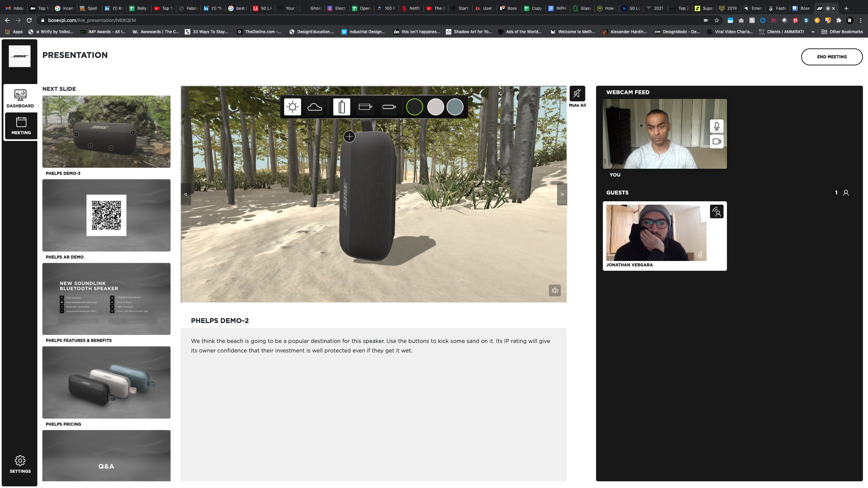End the meeting
This screenshot has height=488, width=868.
(832, 57)
